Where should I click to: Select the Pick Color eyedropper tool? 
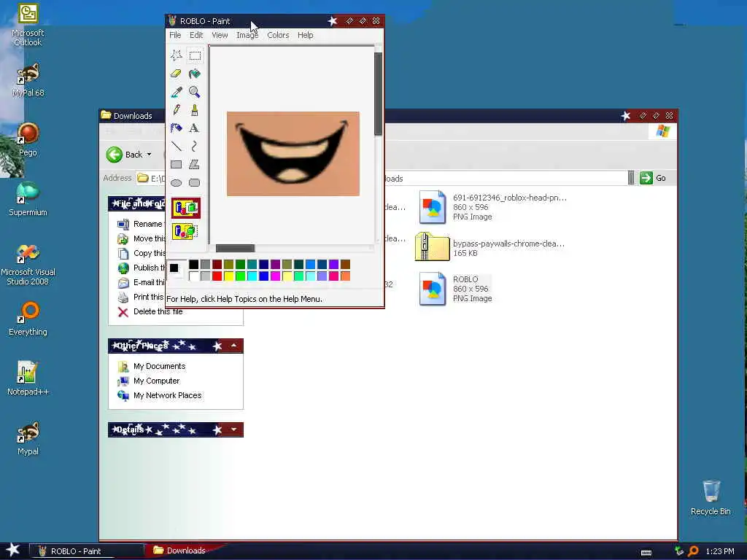click(x=177, y=92)
